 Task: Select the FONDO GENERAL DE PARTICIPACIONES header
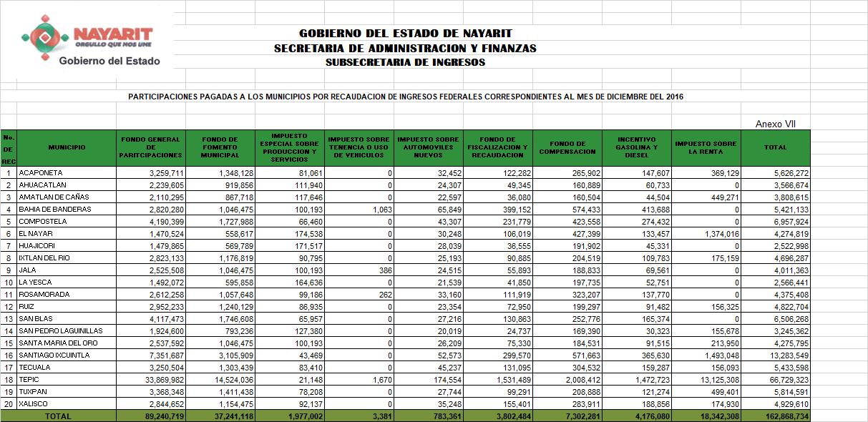coord(151,147)
